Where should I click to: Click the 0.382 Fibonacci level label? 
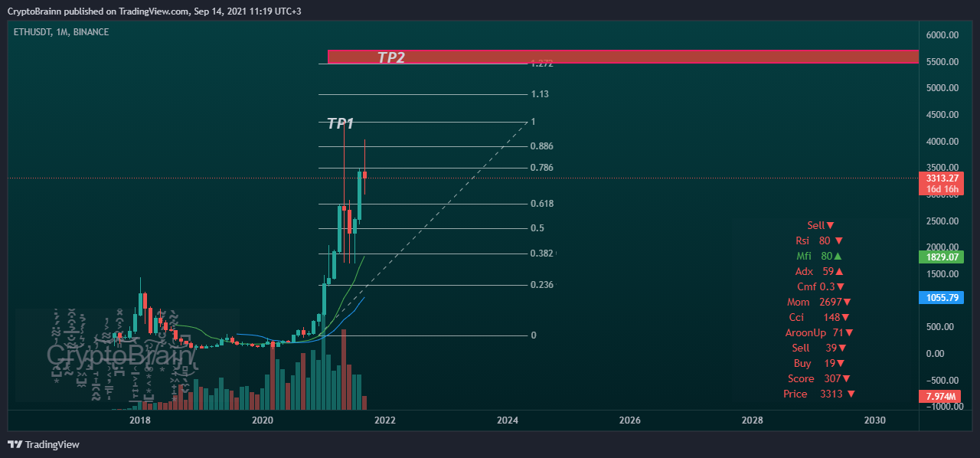tap(541, 254)
